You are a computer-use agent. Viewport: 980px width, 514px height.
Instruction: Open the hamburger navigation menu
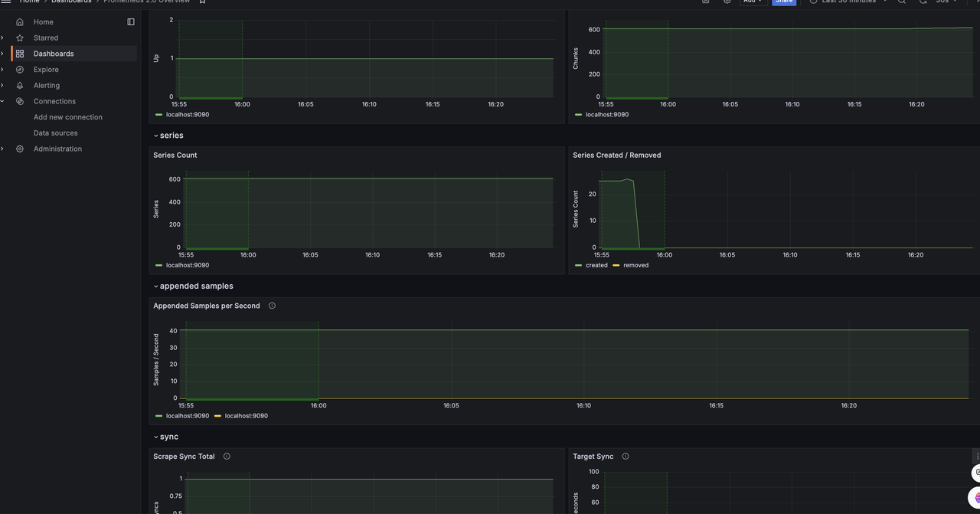point(6,2)
